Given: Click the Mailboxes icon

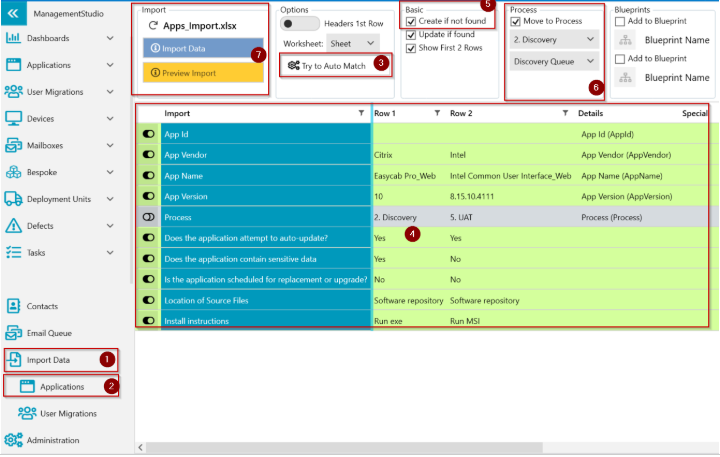Looking at the screenshot, I should tap(13, 145).
